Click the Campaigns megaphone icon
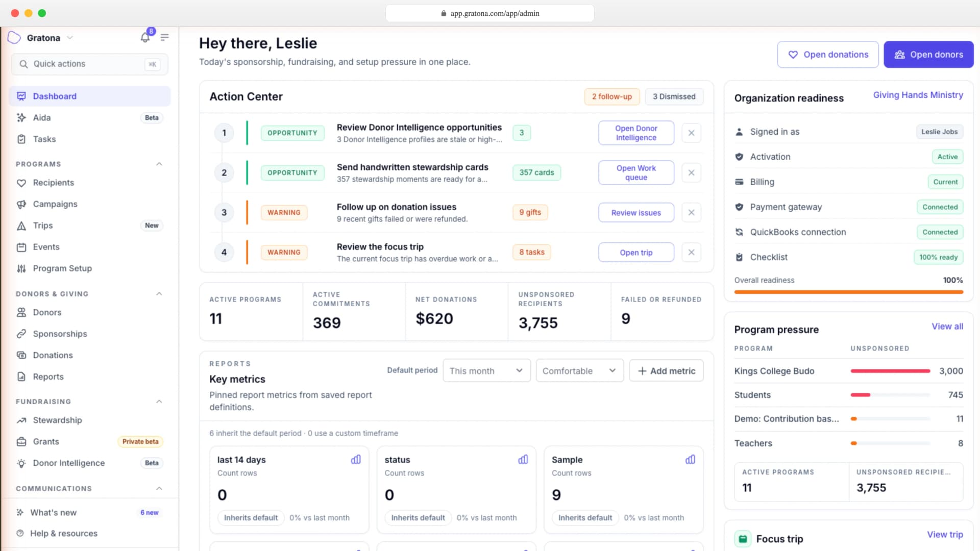 click(x=21, y=204)
